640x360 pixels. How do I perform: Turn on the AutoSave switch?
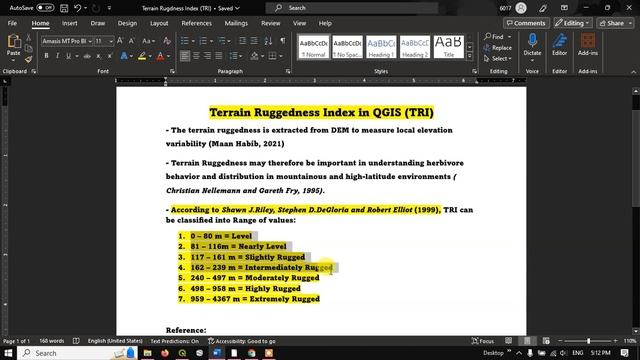(x=45, y=8)
